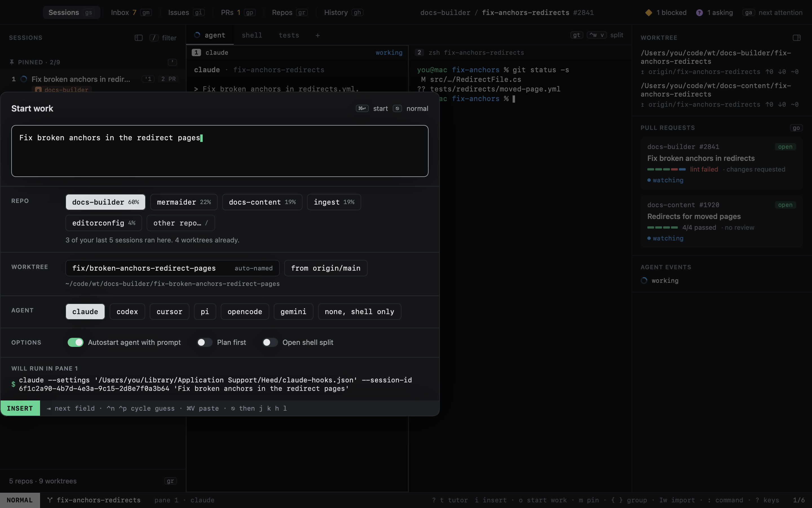
Task: Open the other repo… picker
Action: click(180, 223)
